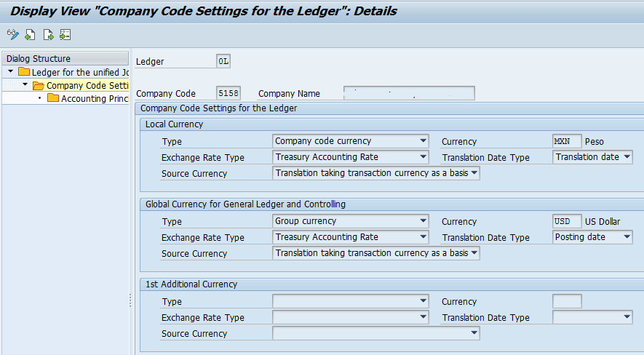
Task: Click the Dialog Structure panel header
Action: (65, 59)
